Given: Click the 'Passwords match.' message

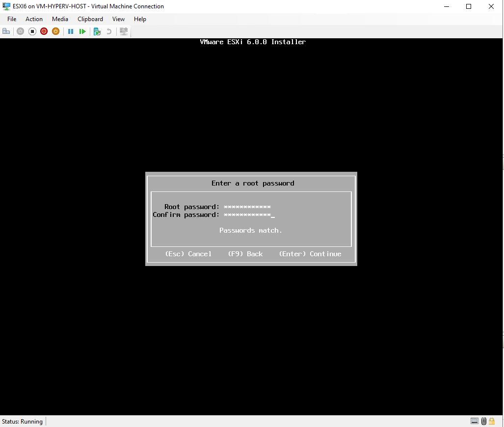Looking at the screenshot, I should [x=251, y=230].
